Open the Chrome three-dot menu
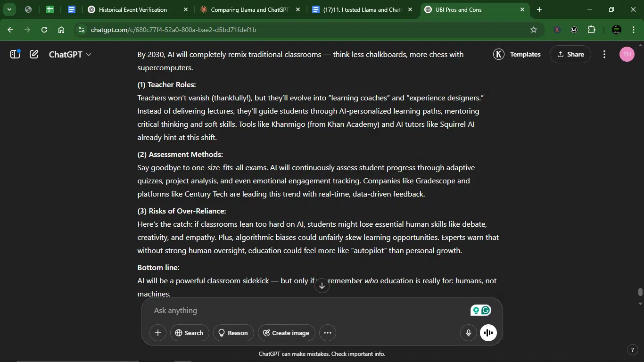Viewport: 644px width, 362px height. 633,30
